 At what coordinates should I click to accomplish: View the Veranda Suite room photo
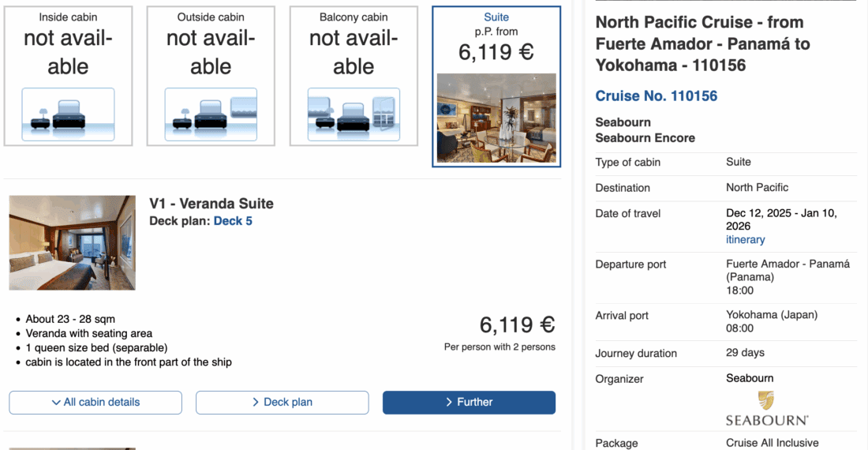click(73, 243)
